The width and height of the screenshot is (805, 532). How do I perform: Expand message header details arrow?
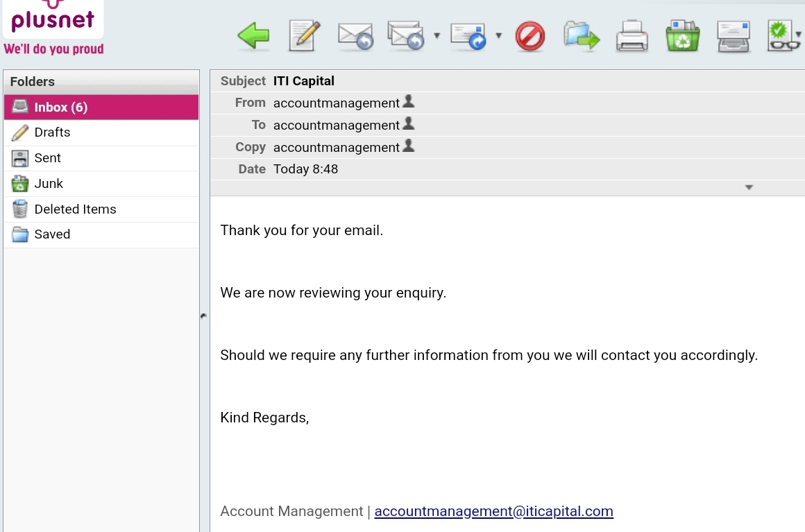click(x=749, y=188)
